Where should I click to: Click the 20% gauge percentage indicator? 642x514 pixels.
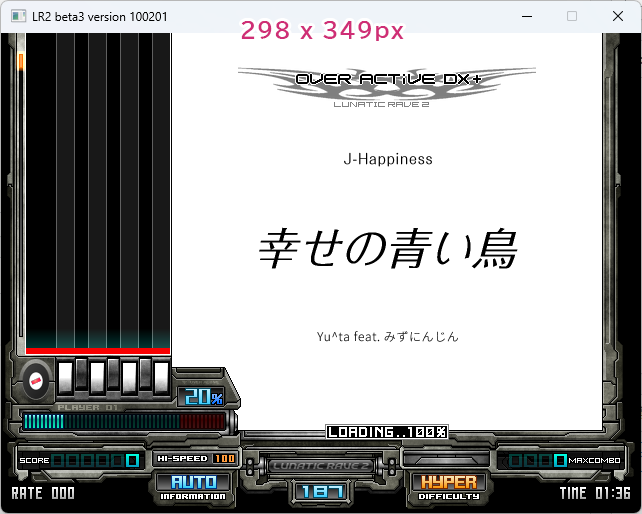[202, 397]
